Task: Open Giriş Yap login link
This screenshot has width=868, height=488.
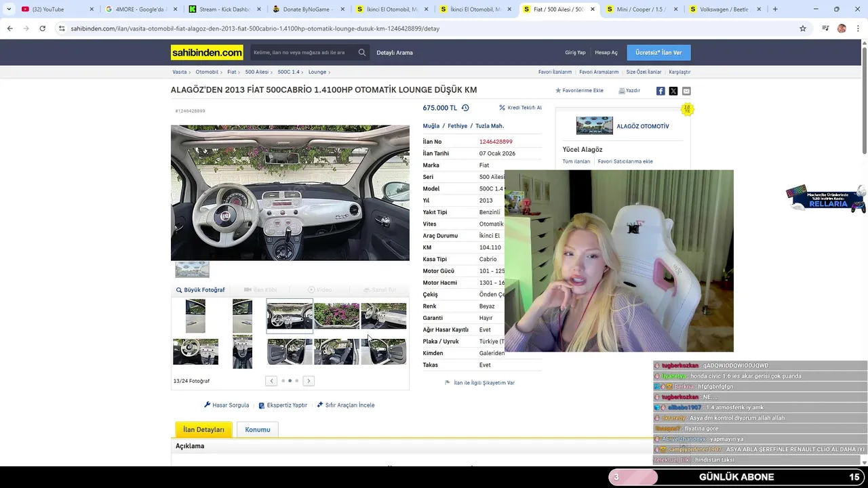Action: 575,53
